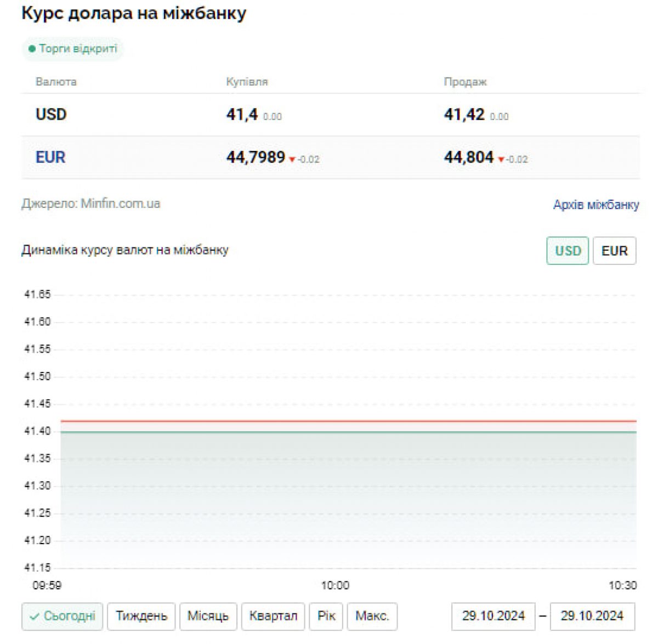Show the maximum range with Макс.
Screen dimensions: 658x644
click(372, 616)
